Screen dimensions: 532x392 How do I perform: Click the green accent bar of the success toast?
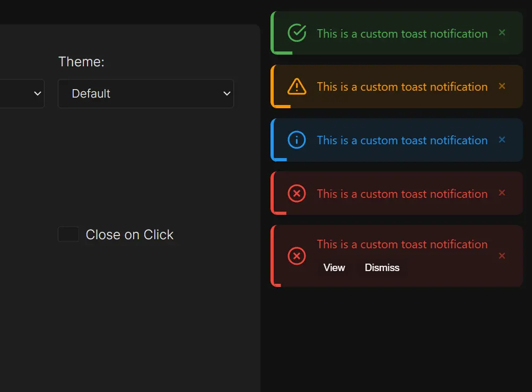click(274, 33)
